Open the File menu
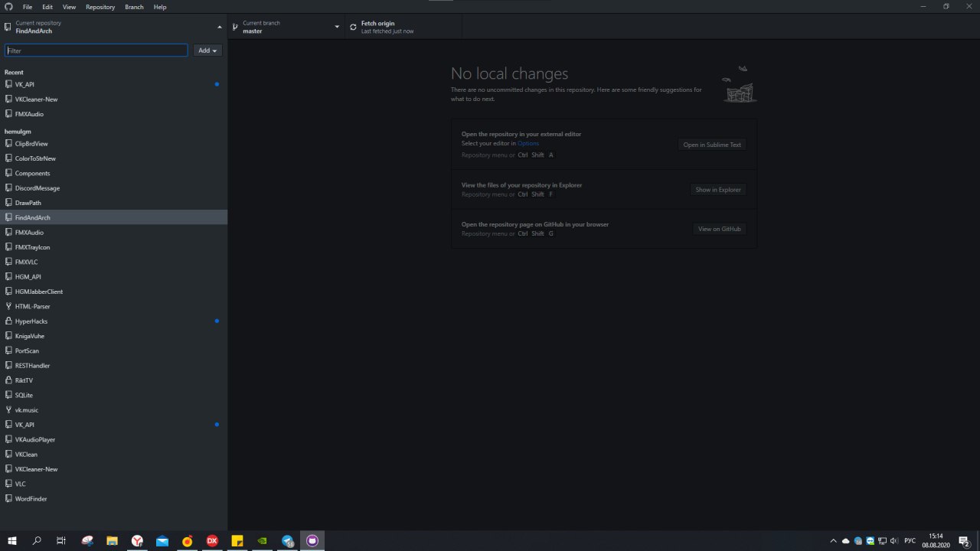Viewport: 980px width, 551px height. pos(28,7)
